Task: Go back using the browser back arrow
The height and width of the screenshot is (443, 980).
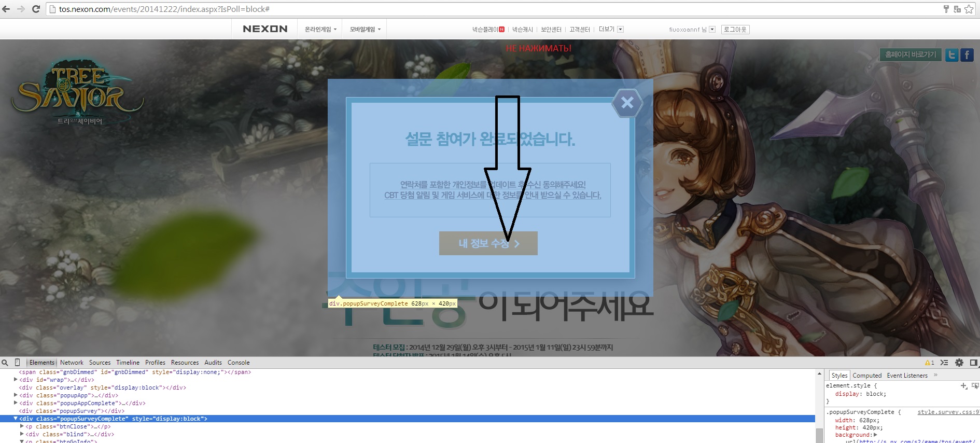Action: pos(6,9)
